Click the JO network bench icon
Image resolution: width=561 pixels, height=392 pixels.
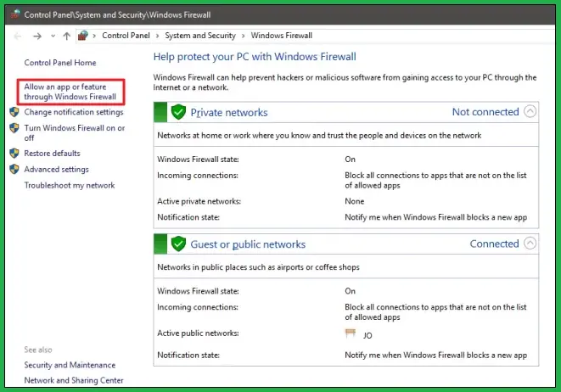351,333
